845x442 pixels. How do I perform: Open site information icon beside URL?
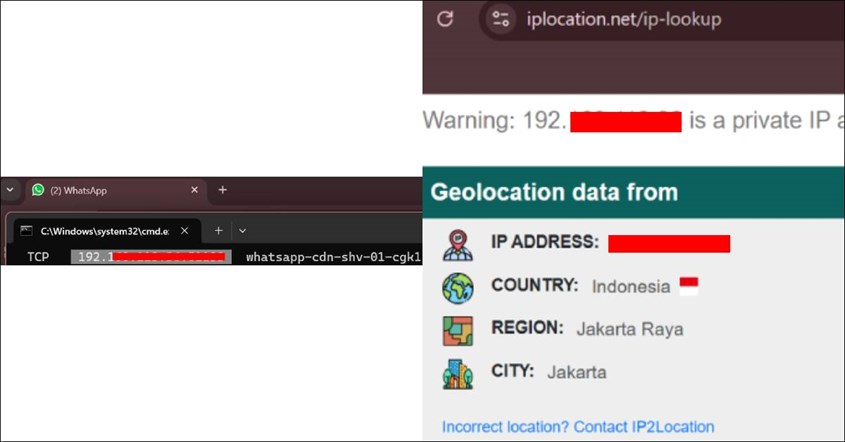coord(501,19)
